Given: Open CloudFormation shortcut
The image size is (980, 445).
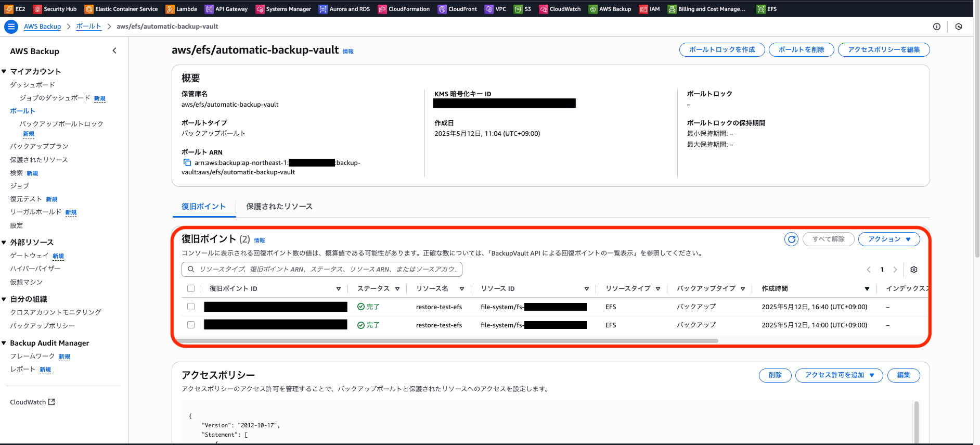Looking at the screenshot, I should [404, 9].
